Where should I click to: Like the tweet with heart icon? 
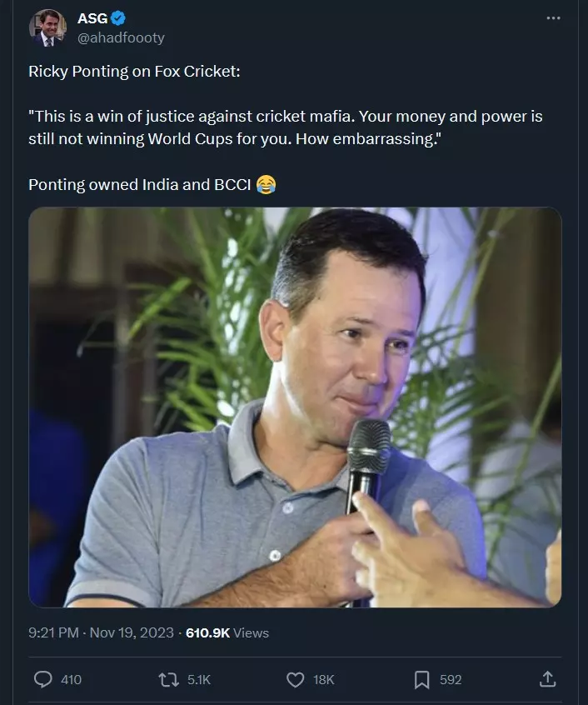295,680
